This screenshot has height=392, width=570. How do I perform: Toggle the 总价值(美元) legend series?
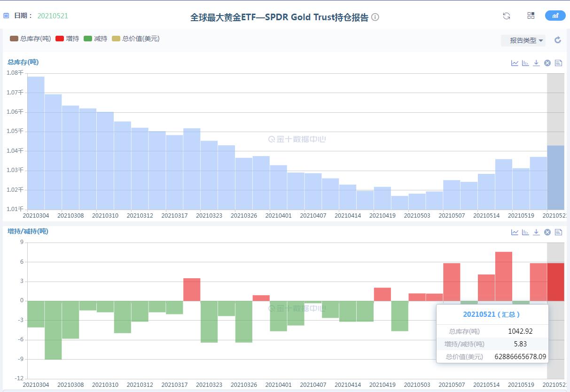(136, 39)
